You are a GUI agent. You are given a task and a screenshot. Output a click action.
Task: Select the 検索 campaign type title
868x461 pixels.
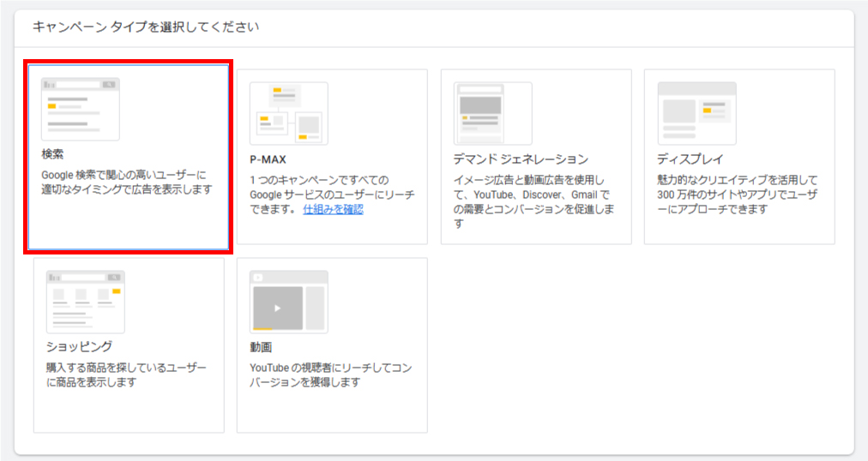coord(52,153)
